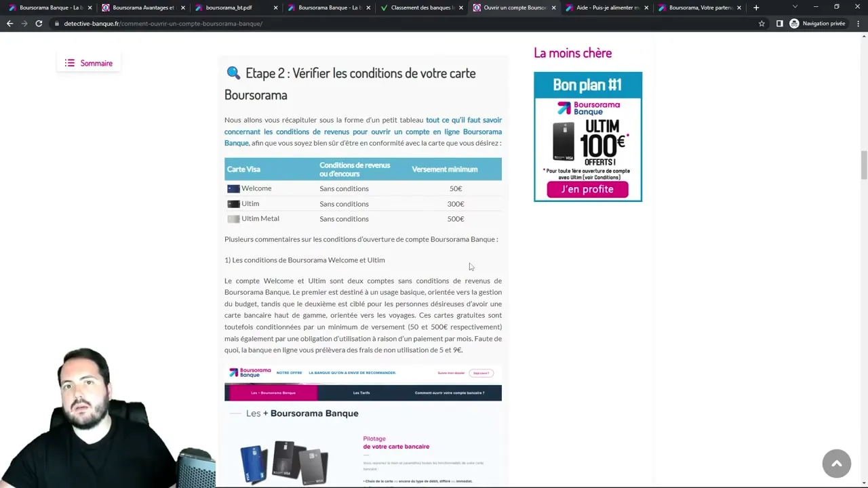Expand the Sommaire table of contents

click(89, 63)
